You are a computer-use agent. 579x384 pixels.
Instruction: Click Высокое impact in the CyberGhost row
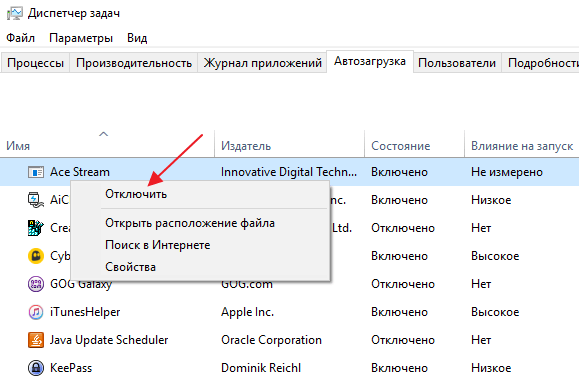(495, 256)
